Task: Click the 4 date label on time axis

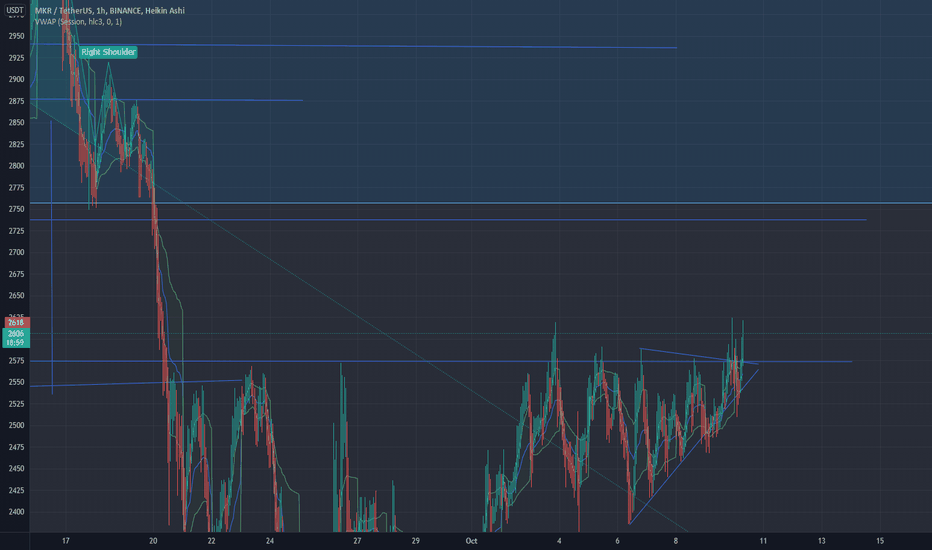Action: [x=559, y=541]
